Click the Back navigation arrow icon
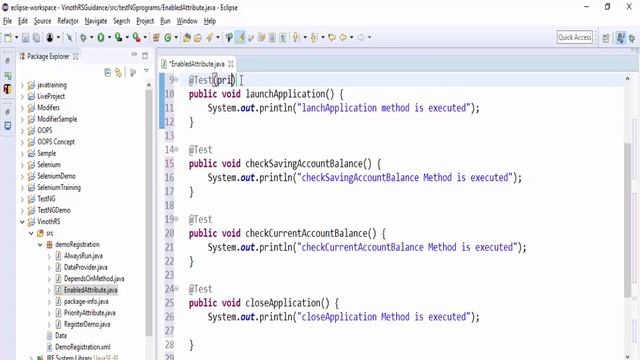Viewport: 640px width, 360px height. click(343, 38)
